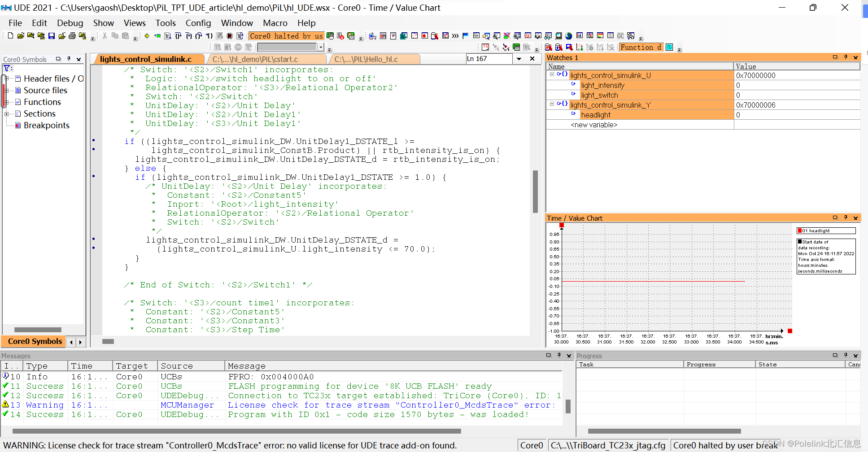Click the Print icon in toolbar

(x=72, y=36)
